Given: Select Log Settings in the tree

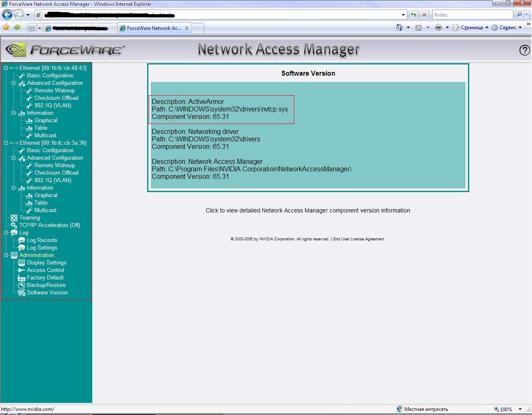Looking at the screenshot, I should click(x=42, y=248).
